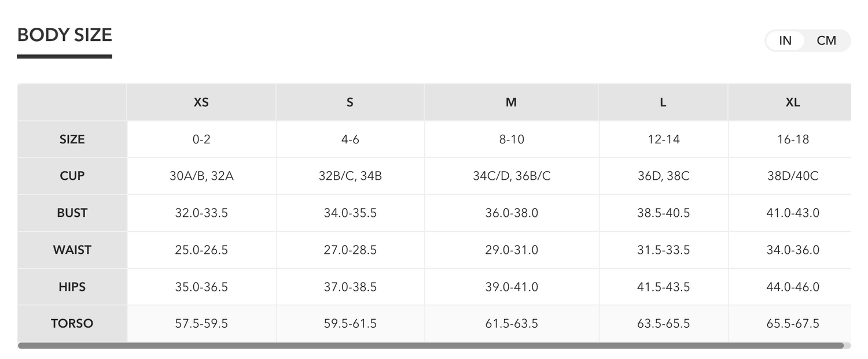The image size is (868, 359).
Task: Click the XL size column header
Action: [x=793, y=102]
